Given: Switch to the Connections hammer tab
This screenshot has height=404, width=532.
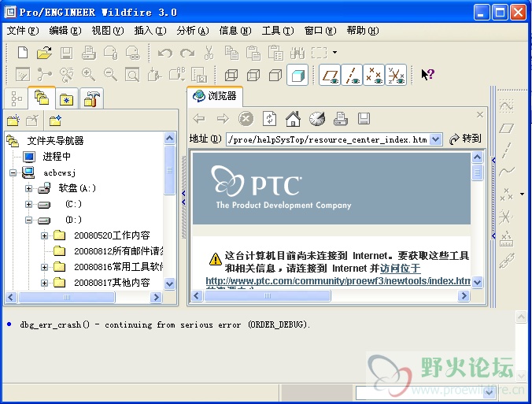Looking at the screenshot, I should (91, 98).
